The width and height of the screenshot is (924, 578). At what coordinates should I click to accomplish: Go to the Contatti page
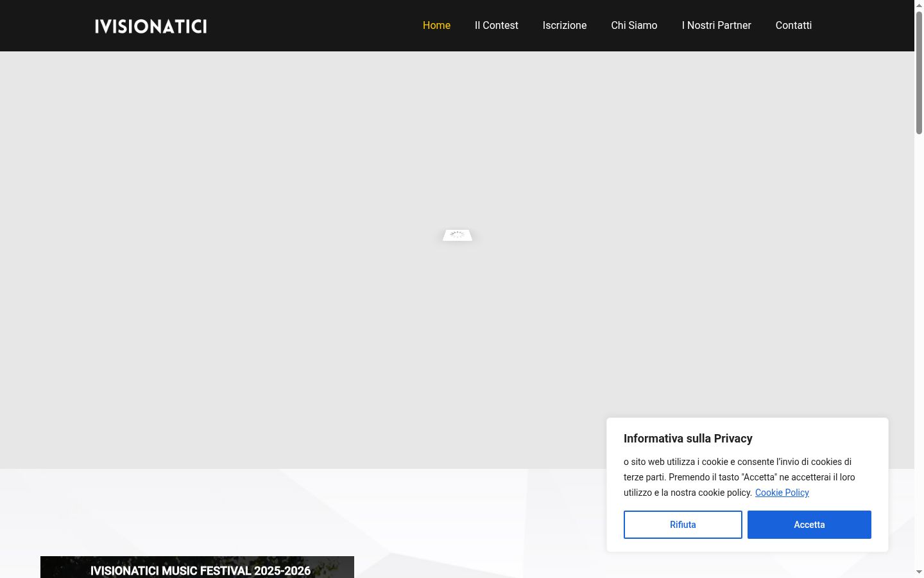point(793,26)
